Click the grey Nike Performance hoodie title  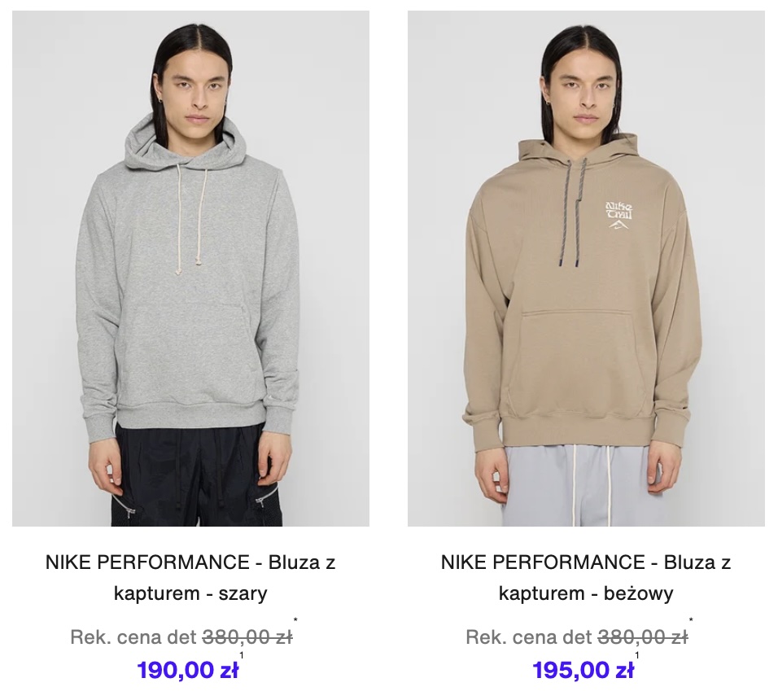[x=190, y=577]
